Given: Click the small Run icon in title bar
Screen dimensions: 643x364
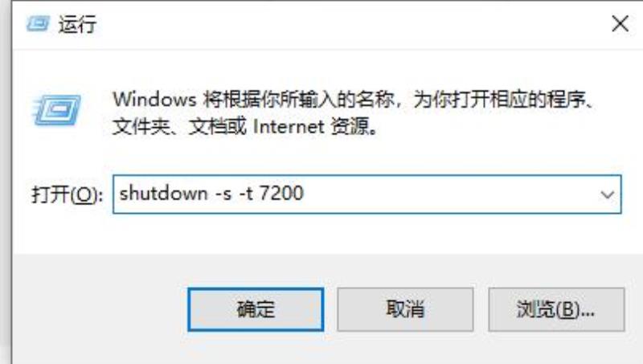Looking at the screenshot, I should pos(38,24).
